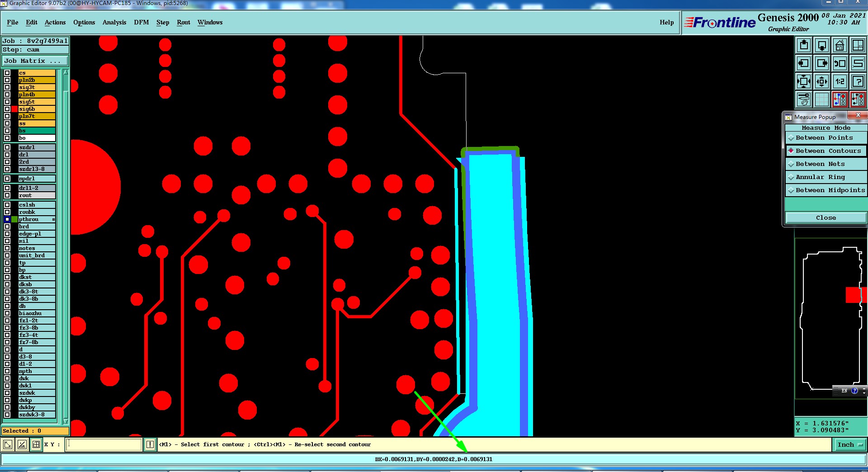Image resolution: width=868 pixels, height=472 pixels.
Task: Close the Measure Popup with Close button
Action: point(826,217)
